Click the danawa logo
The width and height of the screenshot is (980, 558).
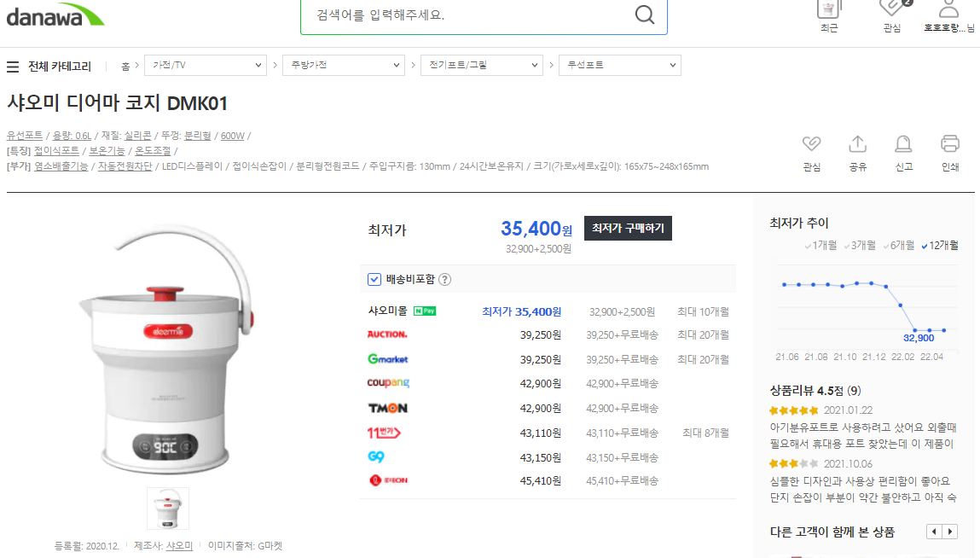[55, 15]
